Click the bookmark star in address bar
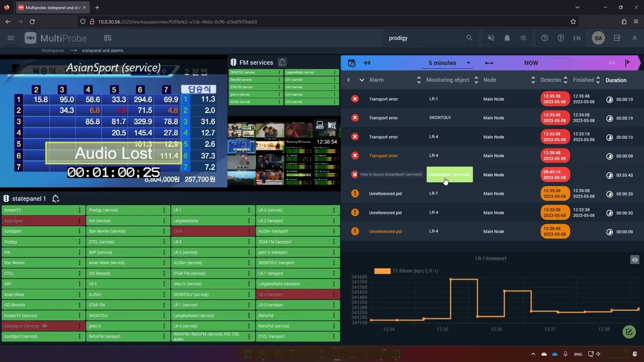The width and height of the screenshot is (644, 362). click(573, 22)
